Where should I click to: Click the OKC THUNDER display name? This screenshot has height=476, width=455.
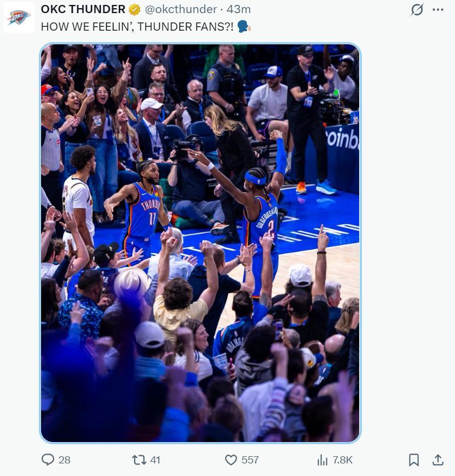(x=83, y=9)
